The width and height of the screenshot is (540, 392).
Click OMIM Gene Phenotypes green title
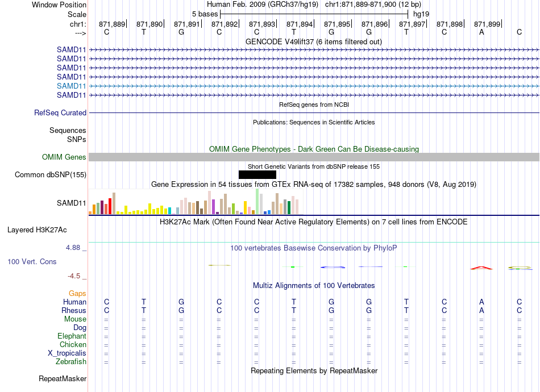[314, 149]
